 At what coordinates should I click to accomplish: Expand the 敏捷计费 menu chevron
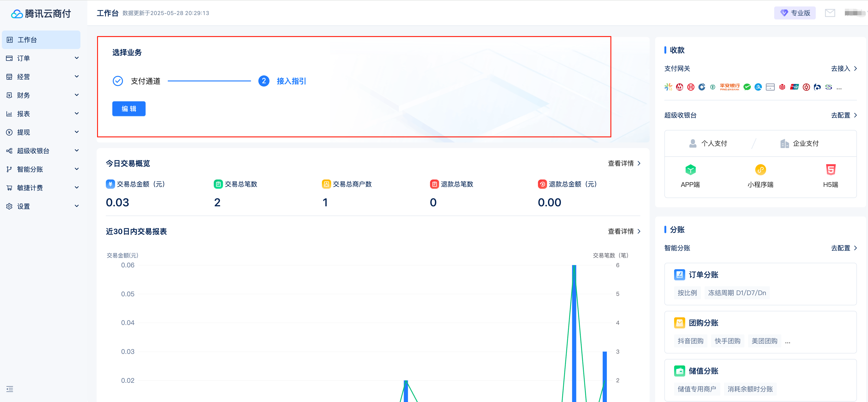[76, 188]
